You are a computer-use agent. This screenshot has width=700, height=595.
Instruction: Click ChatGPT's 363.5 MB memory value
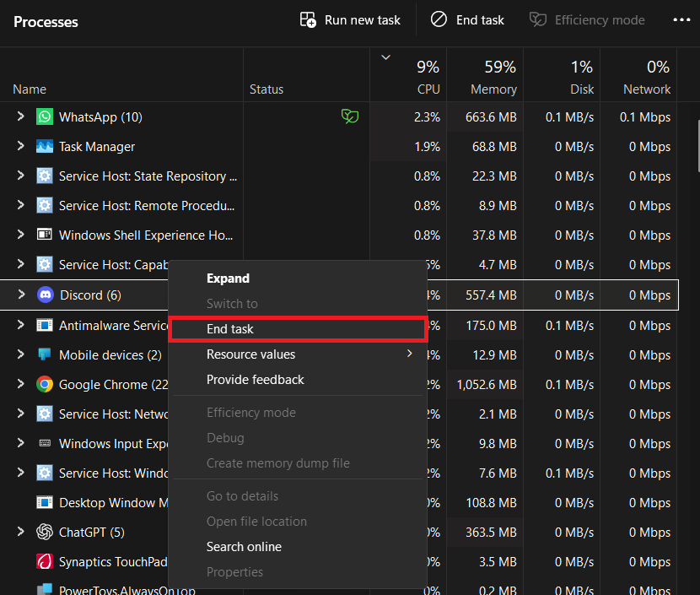tap(491, 533)
